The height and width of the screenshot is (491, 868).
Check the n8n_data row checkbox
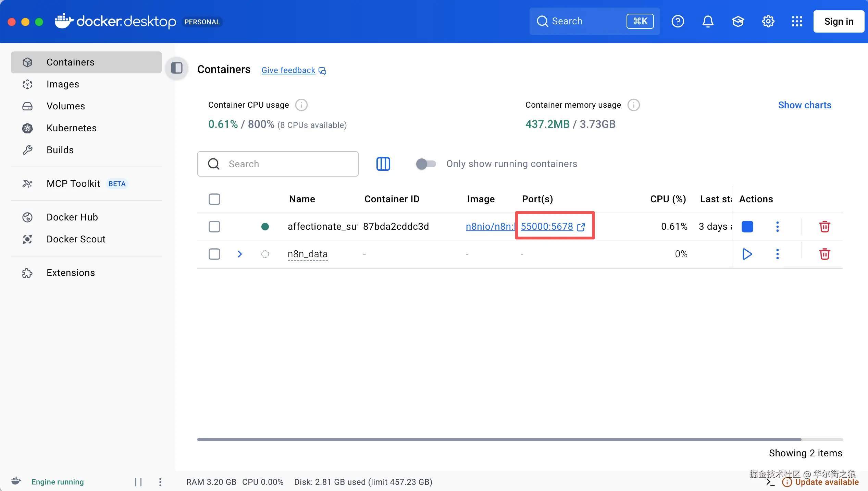[x=214, y=254]
